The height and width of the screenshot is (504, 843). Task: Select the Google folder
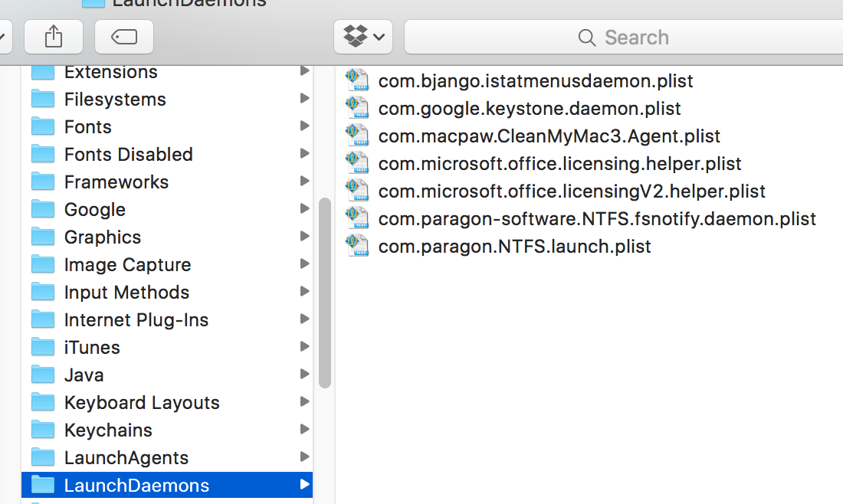click(x=94, y=209)
